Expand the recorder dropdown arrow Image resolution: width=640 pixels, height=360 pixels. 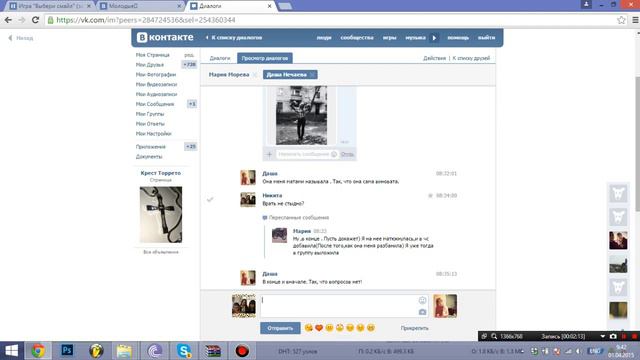click(602, 336)
